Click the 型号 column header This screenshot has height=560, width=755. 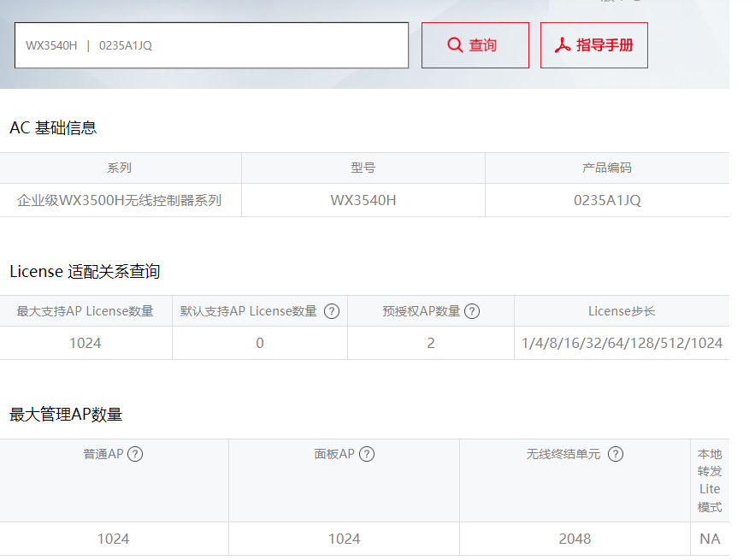point(363,168)
